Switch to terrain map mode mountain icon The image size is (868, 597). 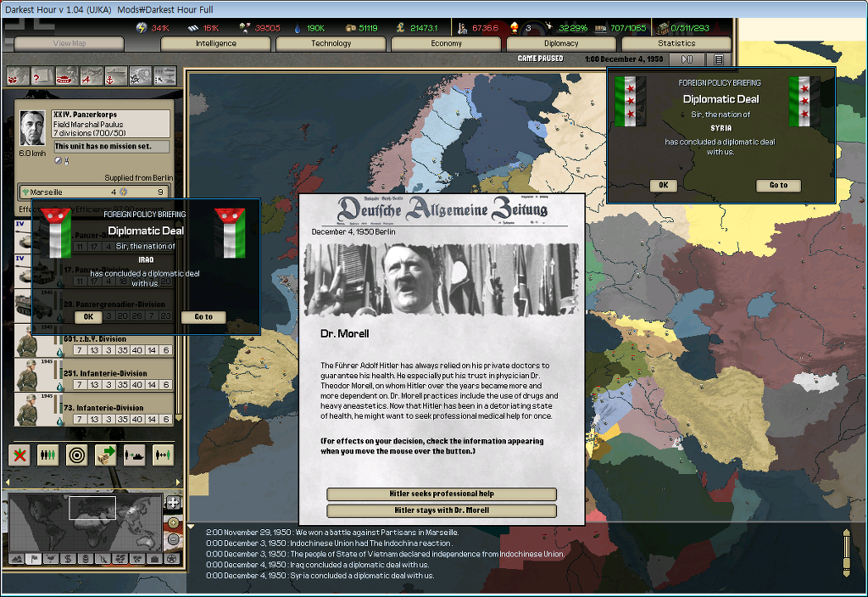pyautogui.click(x=16, y=559)
